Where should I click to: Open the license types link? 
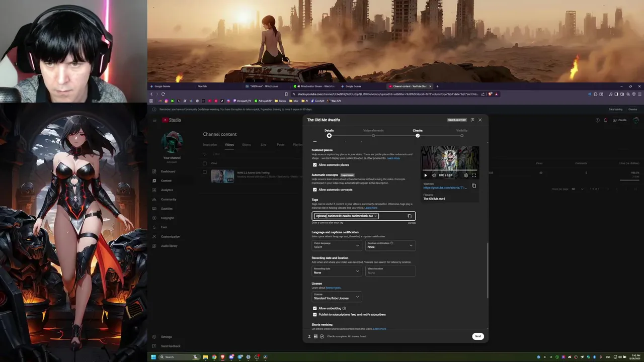pos(333,288)
